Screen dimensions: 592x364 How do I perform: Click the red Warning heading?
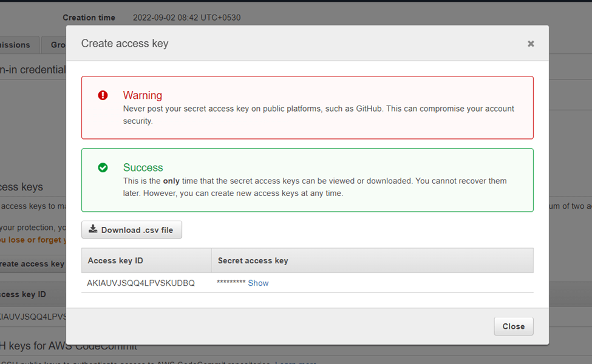[142, 95]
